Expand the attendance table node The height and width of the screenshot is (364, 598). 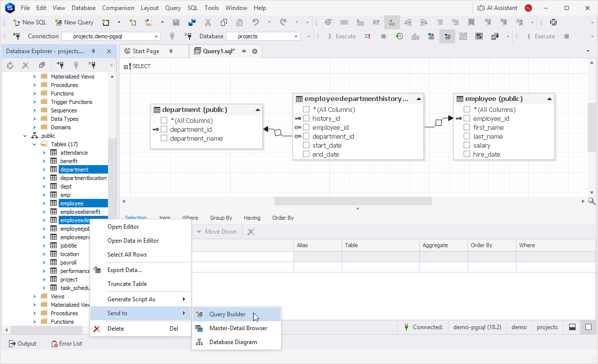tap(44, 153)
